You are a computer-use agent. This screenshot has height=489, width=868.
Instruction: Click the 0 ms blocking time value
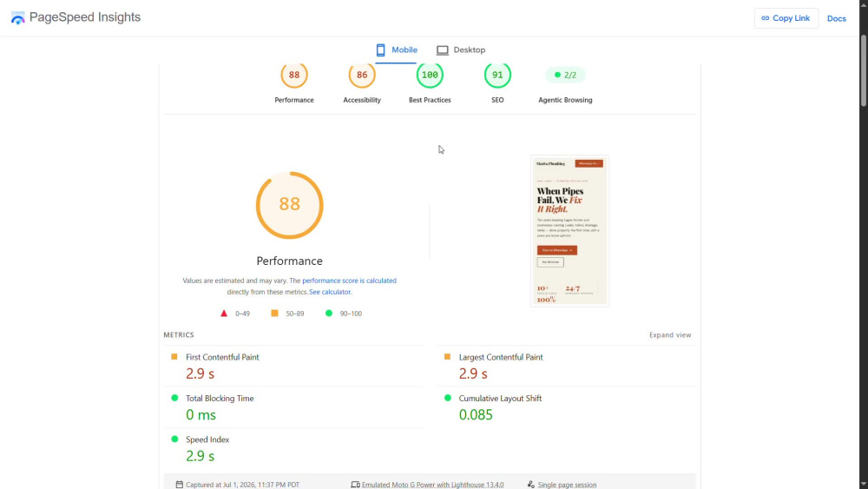201,415
